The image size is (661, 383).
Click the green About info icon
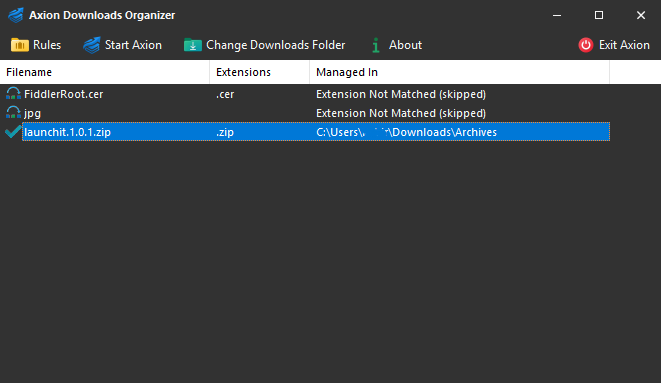(x=376, y=45)
